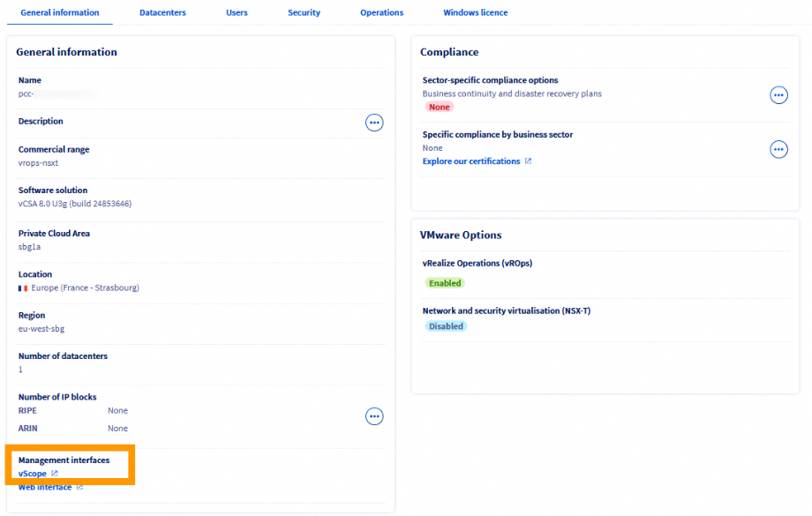Open the Users tab
This screenshot has width=812, height=516.
237,13
